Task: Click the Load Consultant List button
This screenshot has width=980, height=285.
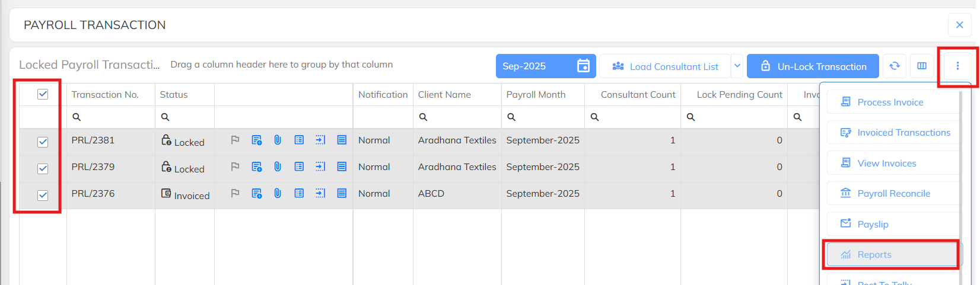Action: pyautogui.click(x=664, y=66)
